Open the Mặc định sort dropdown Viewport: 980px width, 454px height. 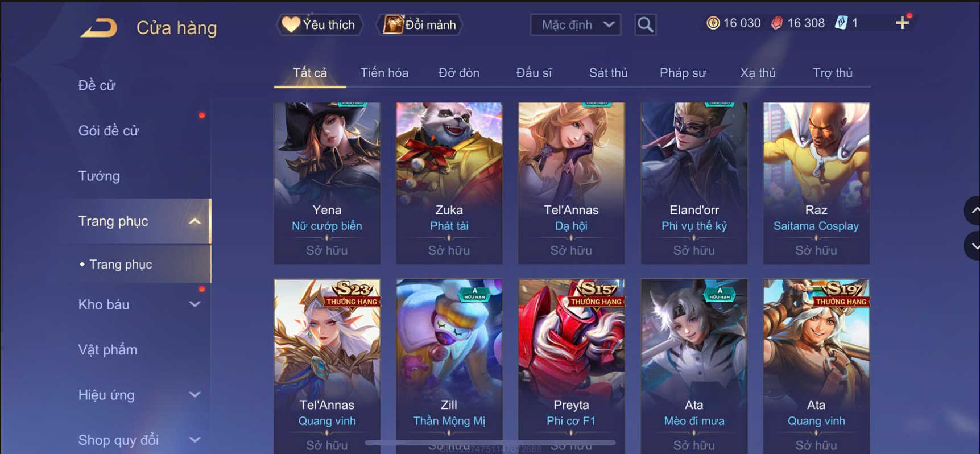(x=575, y=25)
